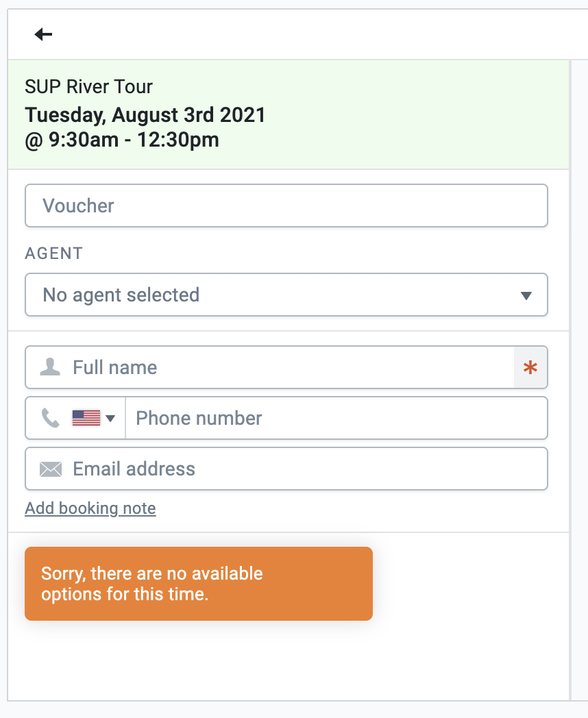Click the Phone number input field
This screenshot has width=588, height=718.
(x=336, y=419)
